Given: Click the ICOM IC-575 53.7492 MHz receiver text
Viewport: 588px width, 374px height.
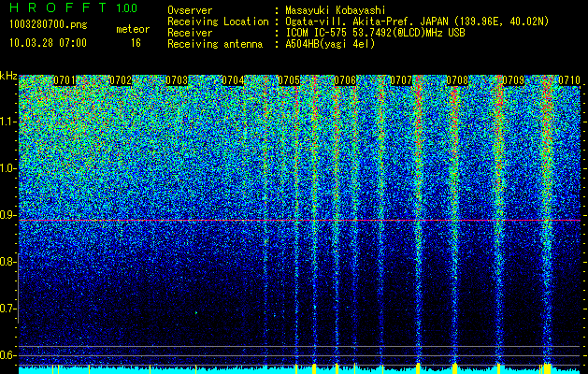Looking at the screenshot, I should (375, 33).
